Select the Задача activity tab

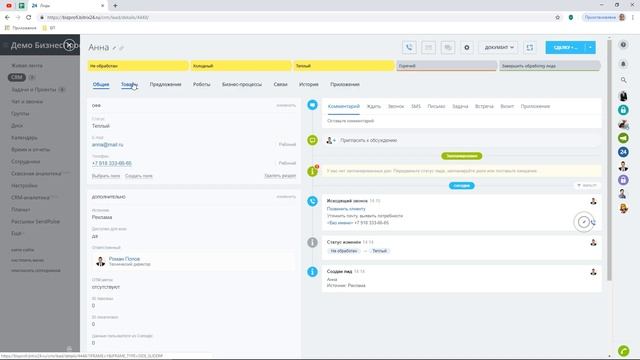click(460, 107)
